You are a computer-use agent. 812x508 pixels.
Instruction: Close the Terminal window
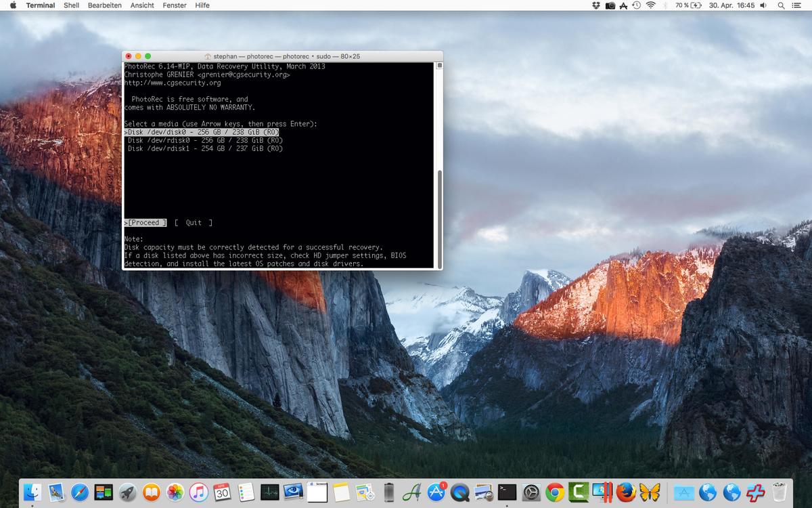(129, 56)
